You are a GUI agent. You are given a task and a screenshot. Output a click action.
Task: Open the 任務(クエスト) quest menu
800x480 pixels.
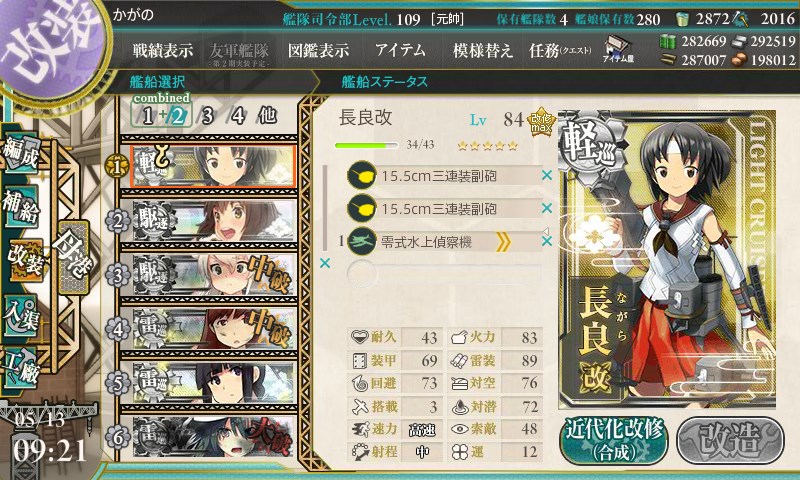(560, 50)
